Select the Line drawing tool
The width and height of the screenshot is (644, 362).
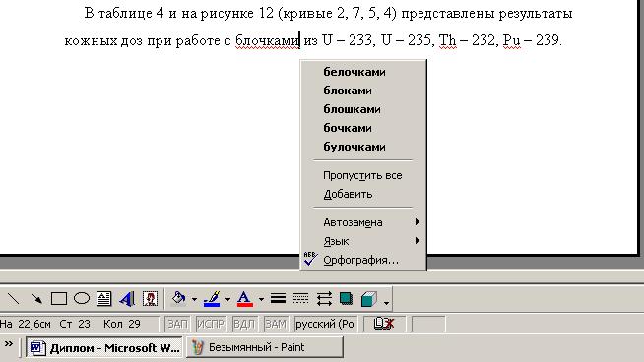point(13,298)
